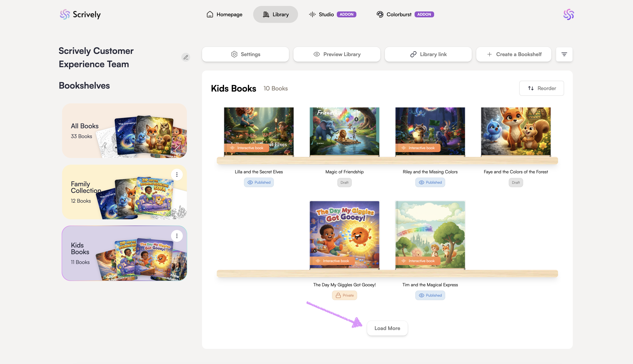This screenshot has width=633, height=364.
Task: Toggle Published status of Lilla and the Secret Elves
Action: pos(259,183)
